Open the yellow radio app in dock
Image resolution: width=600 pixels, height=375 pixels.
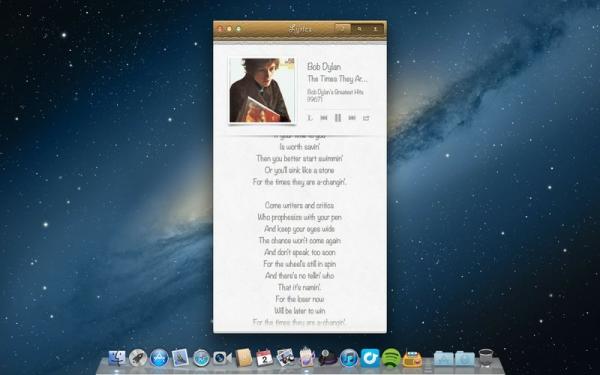pos(412,359)
